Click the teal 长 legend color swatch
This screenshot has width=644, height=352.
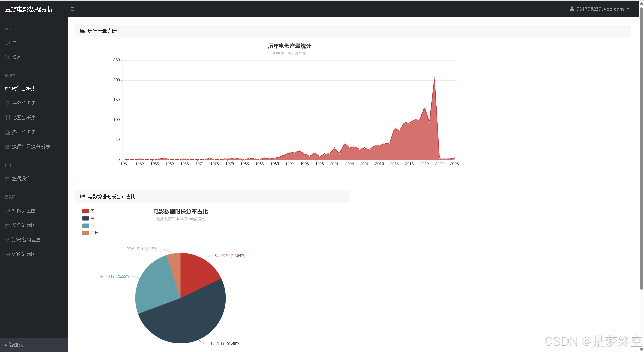[x=85, y=225]
